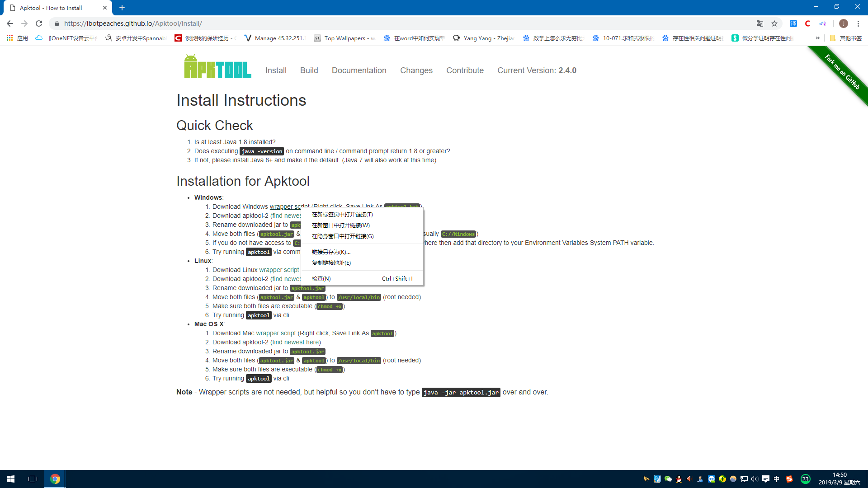Open the Documentation navigation item
This screenshot has height=488, width=868.
coord(359,70)
